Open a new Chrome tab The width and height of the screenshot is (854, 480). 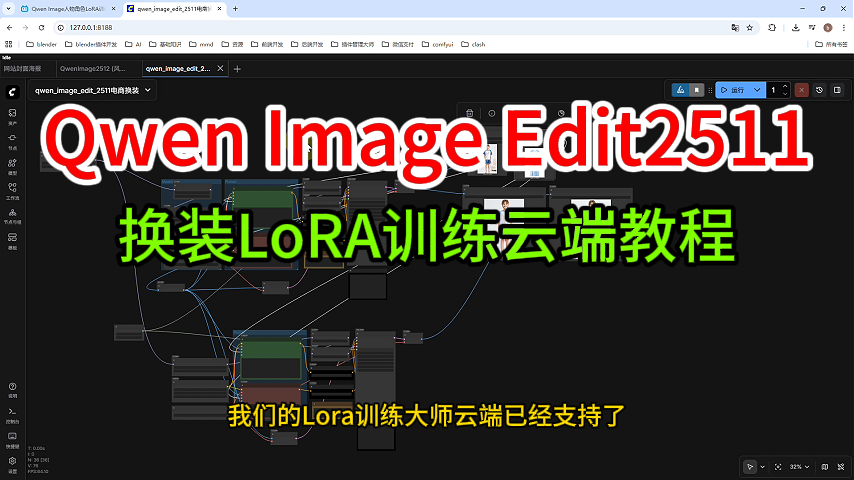click(x=235, y=9)
